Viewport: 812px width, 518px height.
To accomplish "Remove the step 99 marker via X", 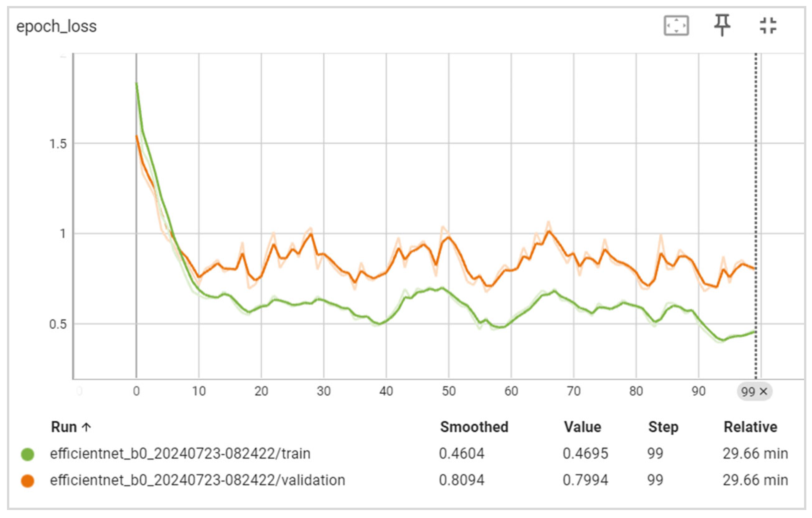I will [x=764, y=391].
